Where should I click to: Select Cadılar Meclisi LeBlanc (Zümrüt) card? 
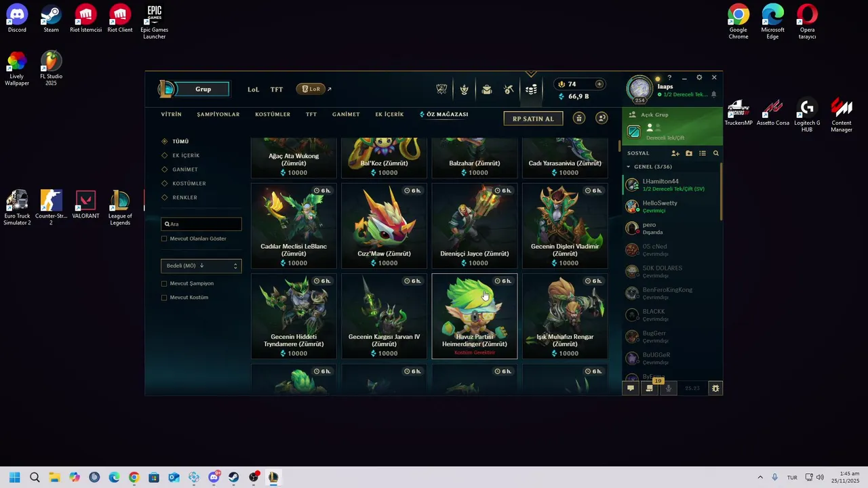pyautogui.click(x=294, y=226)
